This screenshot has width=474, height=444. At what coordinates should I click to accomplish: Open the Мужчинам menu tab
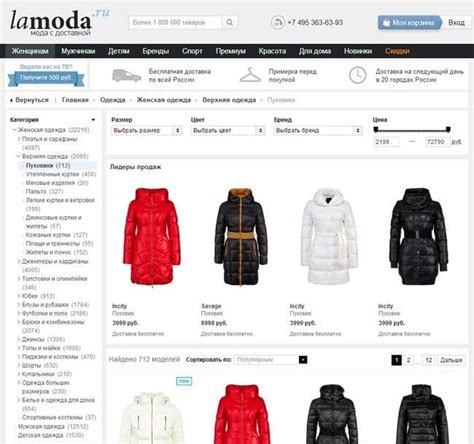tap(78, 51)
